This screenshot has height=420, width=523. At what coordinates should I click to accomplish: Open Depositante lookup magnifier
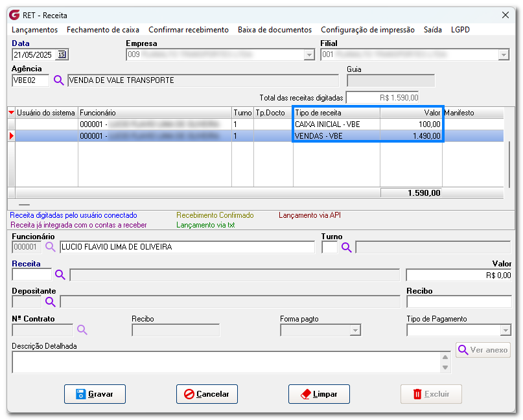[x=51, y=302]
